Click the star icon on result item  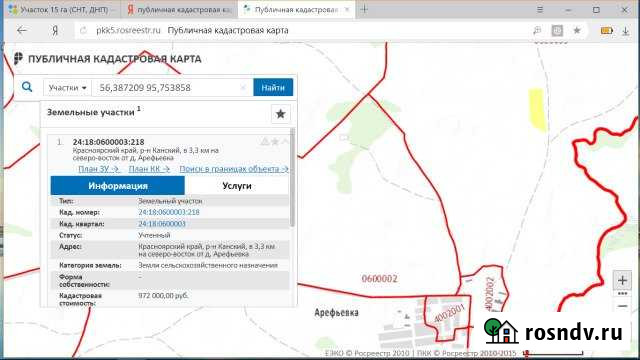[275, 142]
